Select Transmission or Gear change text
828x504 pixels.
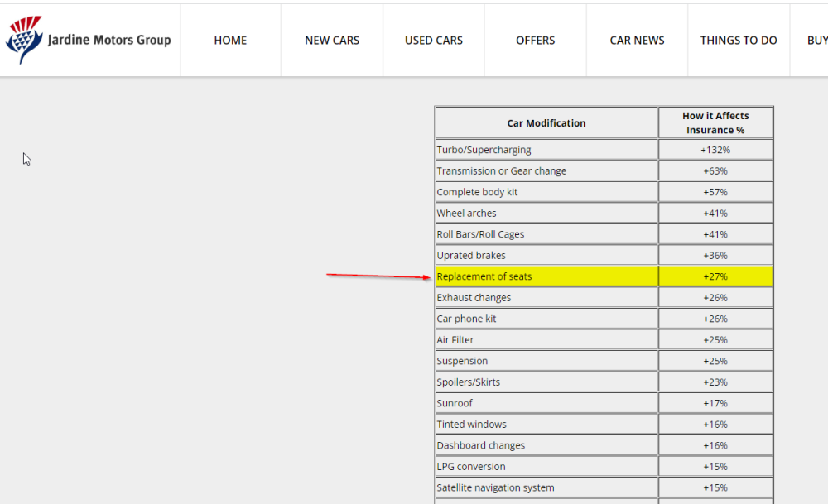[502, 171]
